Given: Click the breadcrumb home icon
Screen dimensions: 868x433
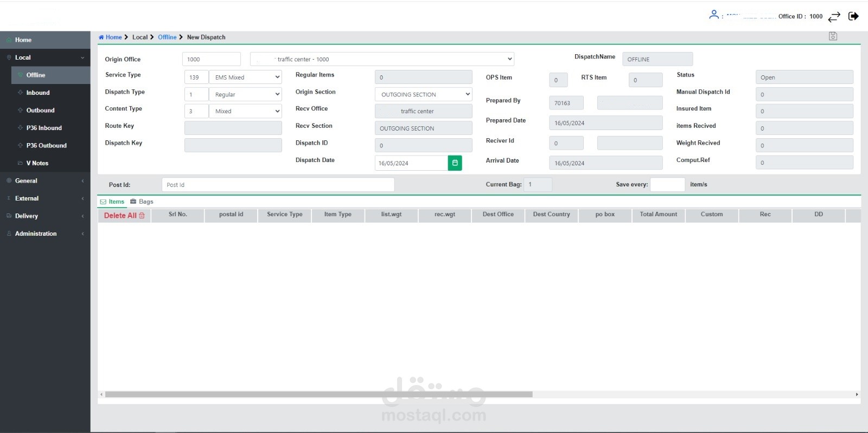Looking at the screenshot, I should click(101, 37).
